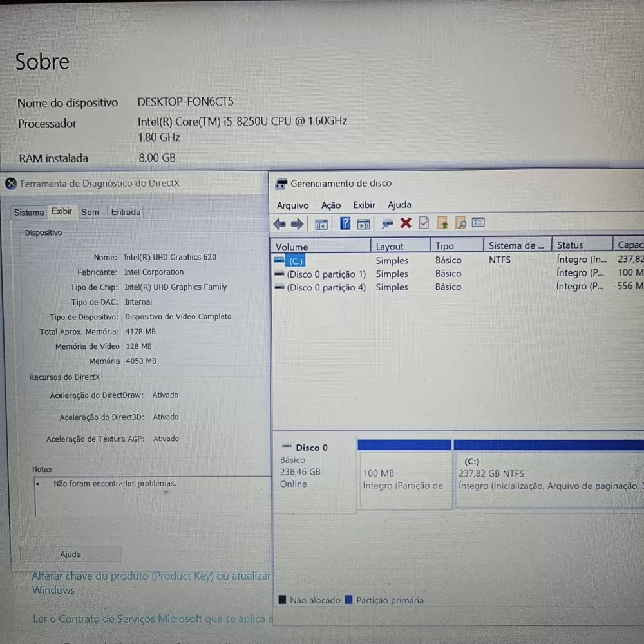Viewport: 644px width, 644px height.
Task: Click the RAM instalada value 8,00 GB
Action: click(x=157, y=158)
